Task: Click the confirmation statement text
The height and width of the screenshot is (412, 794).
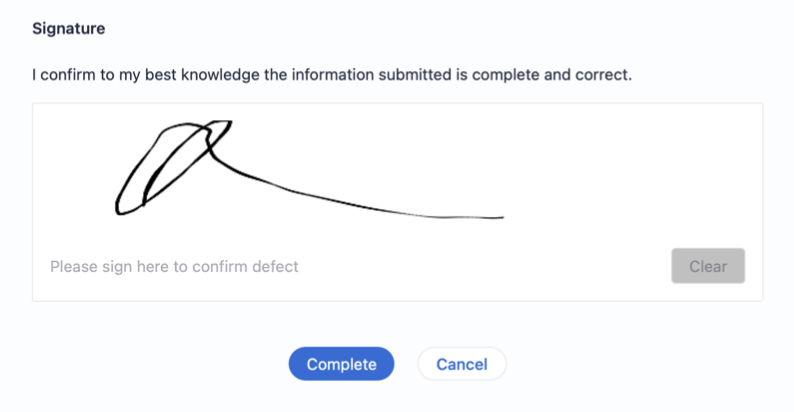Action: (332, 75)
